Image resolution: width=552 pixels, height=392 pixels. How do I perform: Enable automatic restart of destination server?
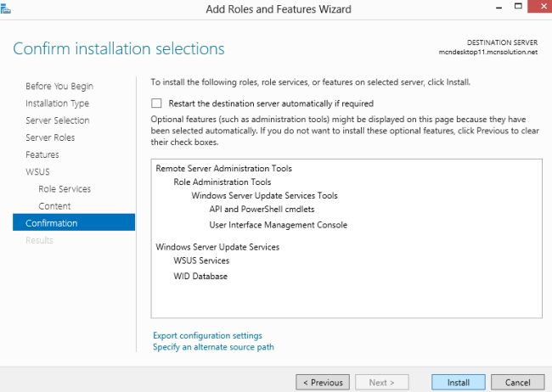tap(156, 103)
